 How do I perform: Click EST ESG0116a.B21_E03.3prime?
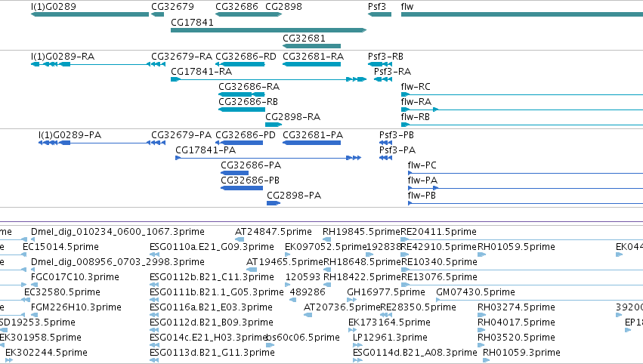tap(154, 315)
